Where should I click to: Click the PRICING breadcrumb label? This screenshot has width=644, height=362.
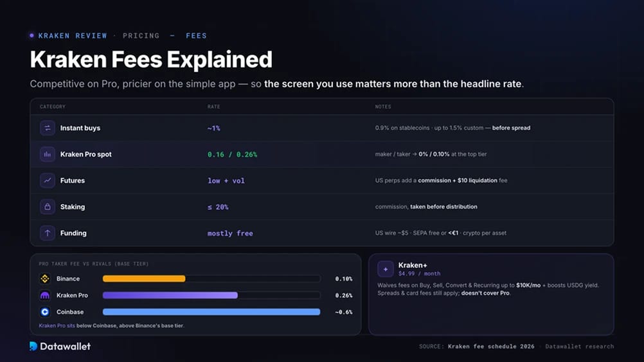141,36
